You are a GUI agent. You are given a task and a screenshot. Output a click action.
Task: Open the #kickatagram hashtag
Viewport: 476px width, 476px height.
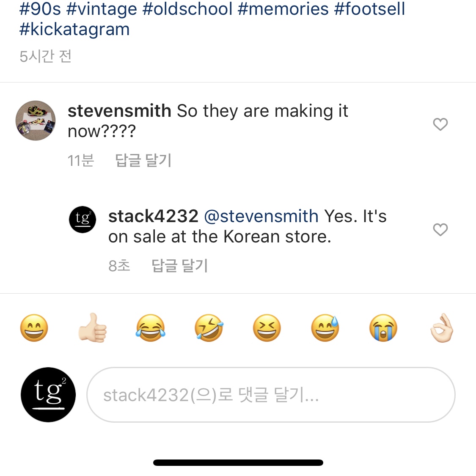[74, 30]
